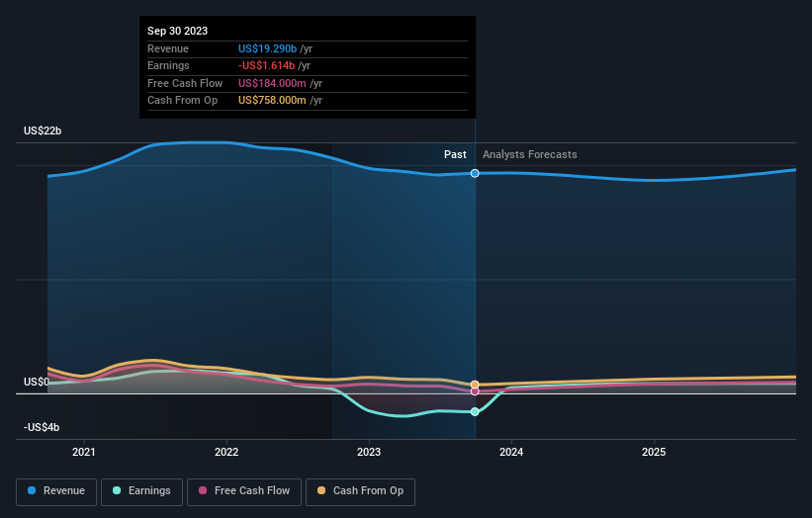
Task: Click the US$0 y-axis label
Action: 37,382
